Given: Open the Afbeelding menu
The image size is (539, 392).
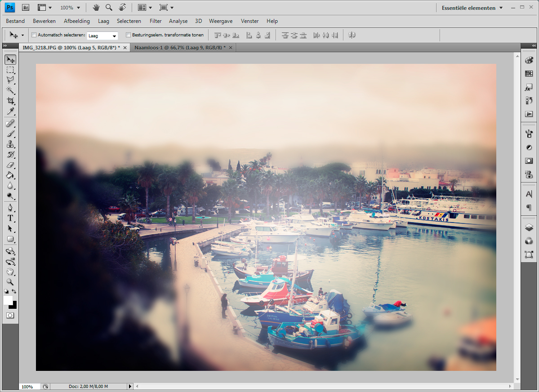Looking at the screenshot, I should tap(77, 21).
